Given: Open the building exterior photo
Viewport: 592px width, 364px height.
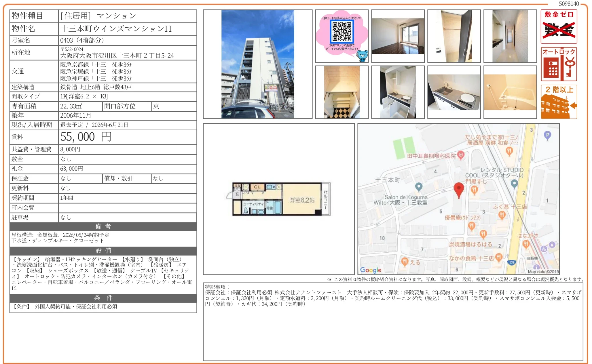Looking at the screenshot, I should tap(258, 64).
